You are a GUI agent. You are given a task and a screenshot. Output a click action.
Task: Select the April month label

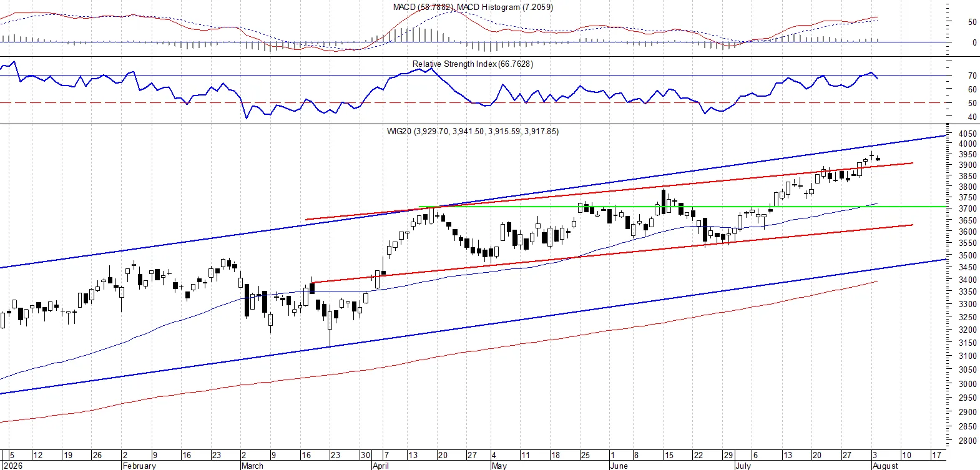(x=380, y=466)
